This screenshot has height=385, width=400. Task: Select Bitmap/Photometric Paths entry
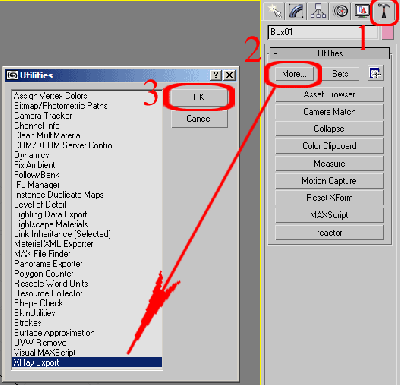point(87,106)
